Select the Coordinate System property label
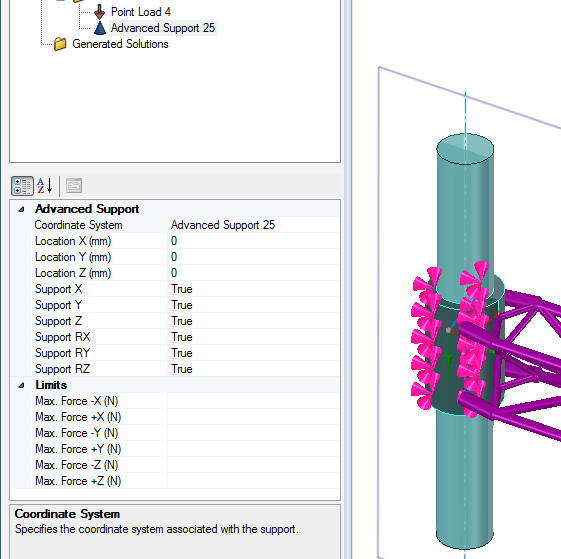 [78, 225]
